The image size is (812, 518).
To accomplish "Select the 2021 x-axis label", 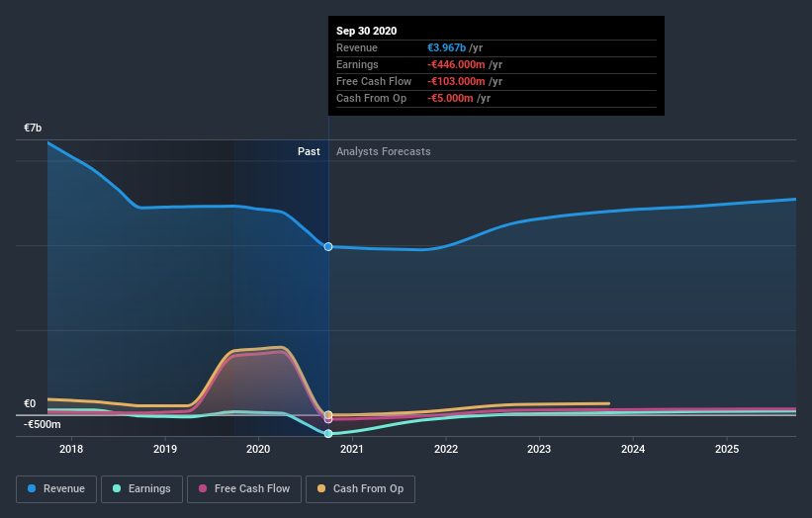I will [352, 449].
